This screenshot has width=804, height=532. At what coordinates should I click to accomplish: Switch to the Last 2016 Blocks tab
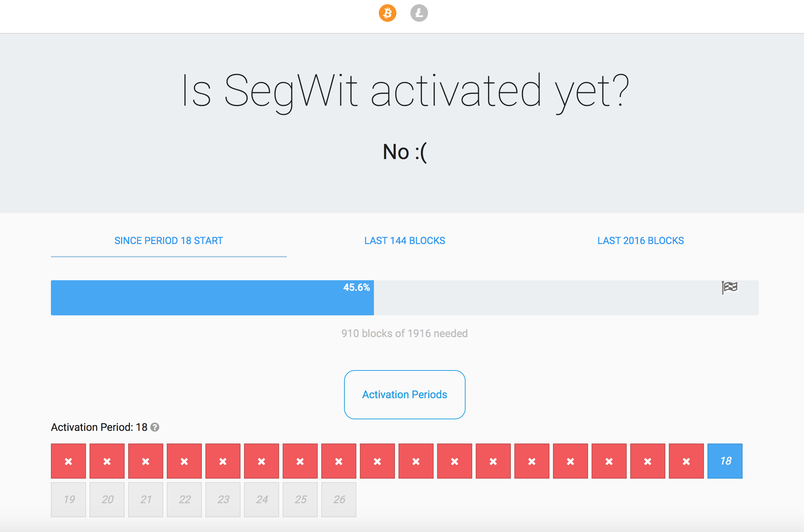(x=641, y=241)
